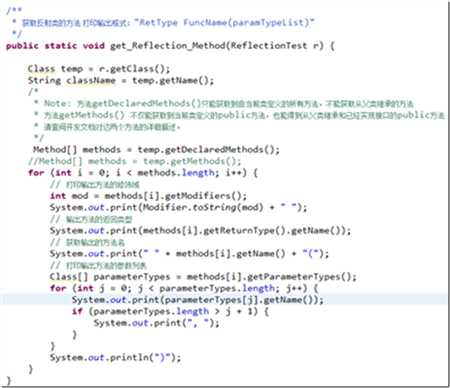The height and width of the screenshot is (388, 450).
Task: Click the 'String className = temp.getName();' line
Action: pos(121,80)
